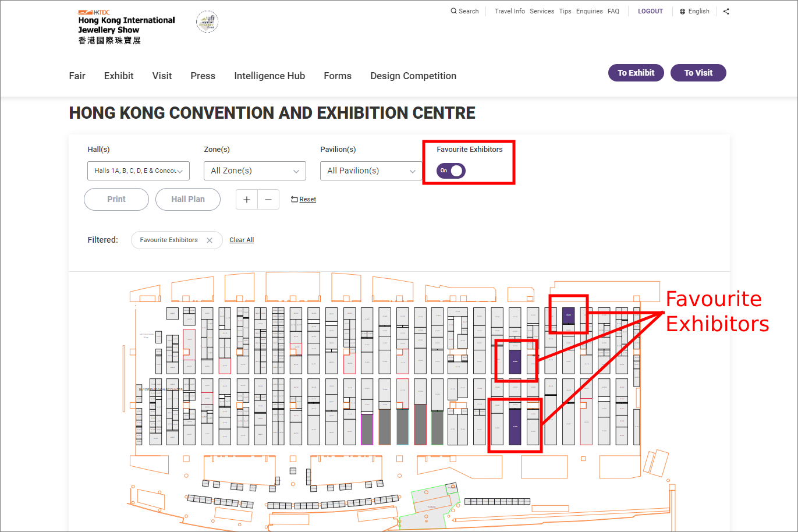The width and height of the screenshot is (798, 532).
Task: Click the green-outlined area on floor plan
Action: (x=429, y=508)
